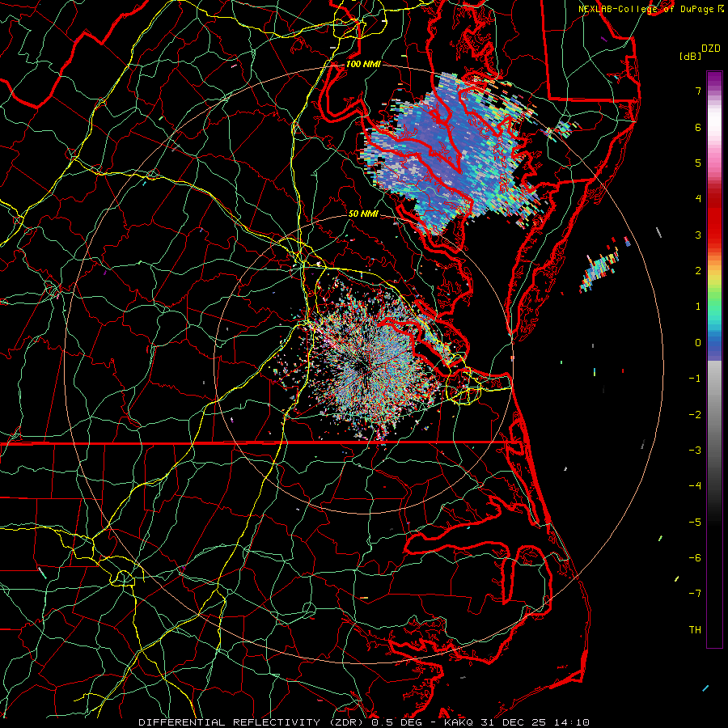Click legend value 5

point(698,163)
